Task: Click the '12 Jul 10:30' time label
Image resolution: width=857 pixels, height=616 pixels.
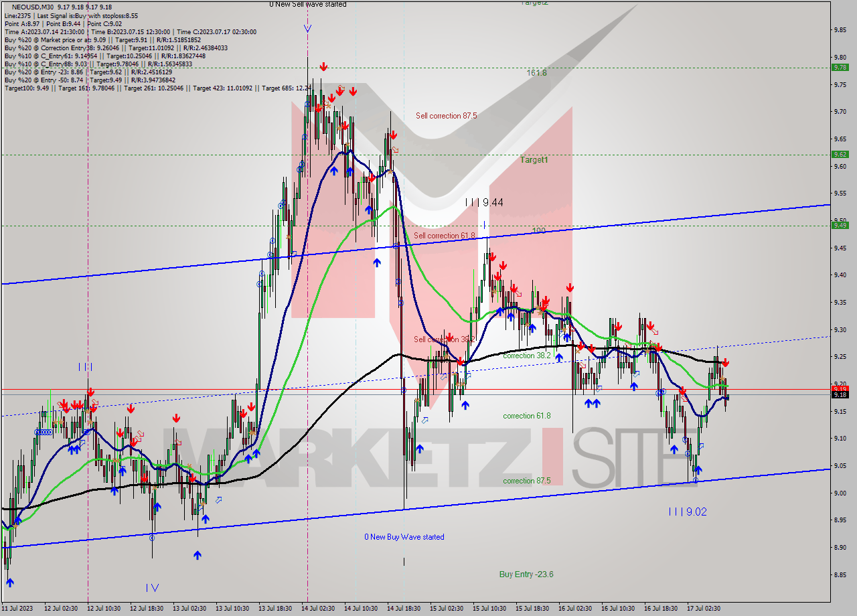Action: click(104, 609)
